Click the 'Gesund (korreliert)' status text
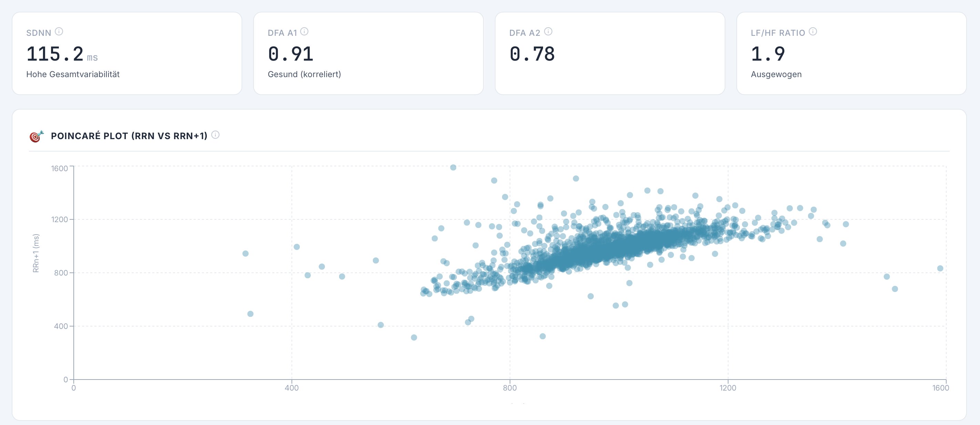 tap(304, 74)
